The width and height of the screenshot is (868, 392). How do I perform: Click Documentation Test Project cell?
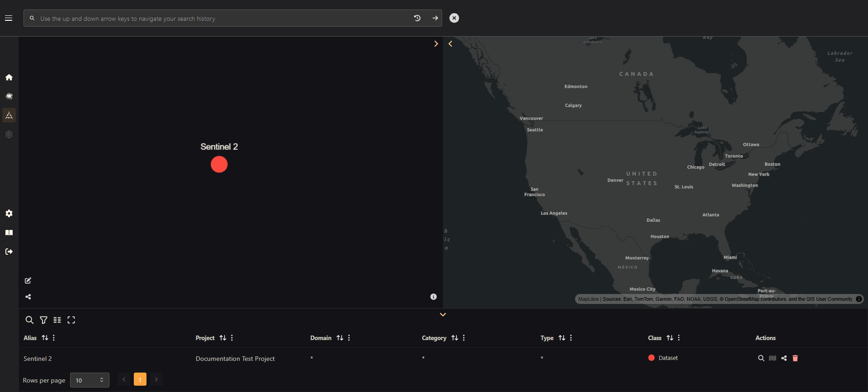[x=235, y=359]
